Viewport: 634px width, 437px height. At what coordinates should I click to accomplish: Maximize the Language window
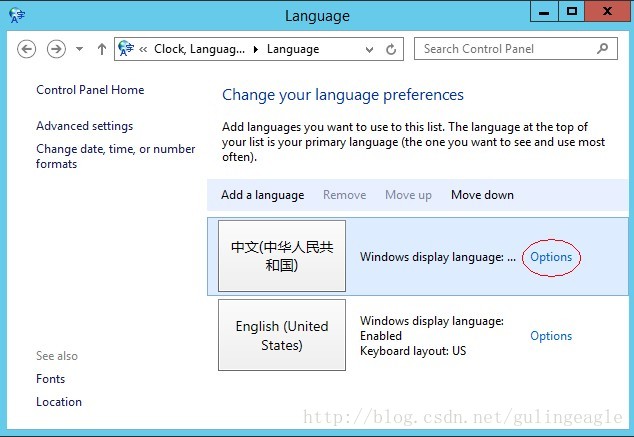pyautogui.click(x=571, y=12)
